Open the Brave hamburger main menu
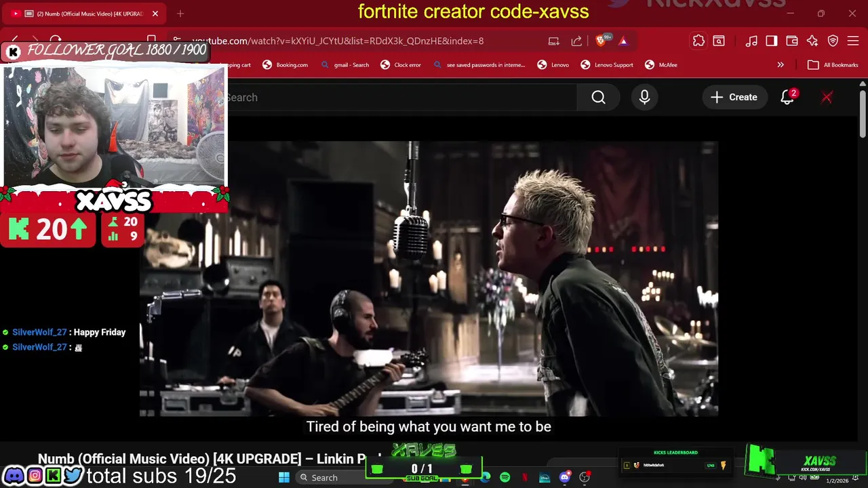Image resolution: width=868 pixels, height=488 pixels. [x=854, y=41]
